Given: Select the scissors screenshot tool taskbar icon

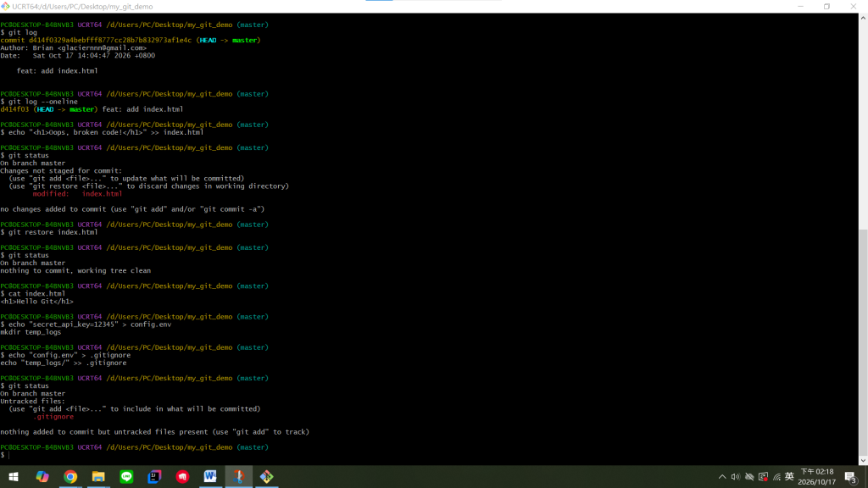Looking at the screenshot, I should coord(238,477).
